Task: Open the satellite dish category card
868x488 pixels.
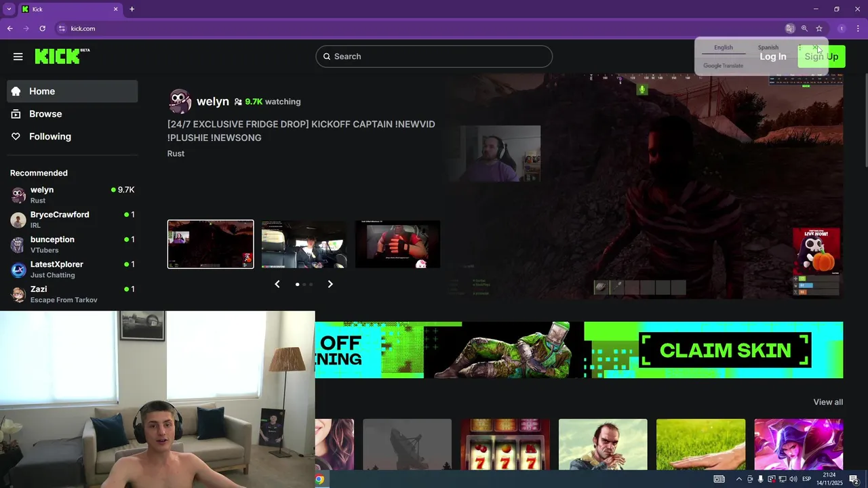Action: pyautogui.click(x=407, y=445)
